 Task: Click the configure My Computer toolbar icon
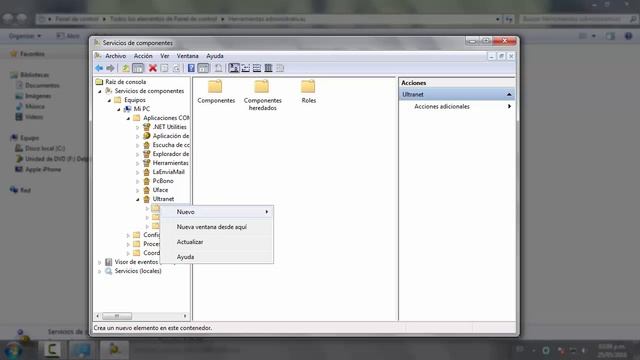(218, 68)
